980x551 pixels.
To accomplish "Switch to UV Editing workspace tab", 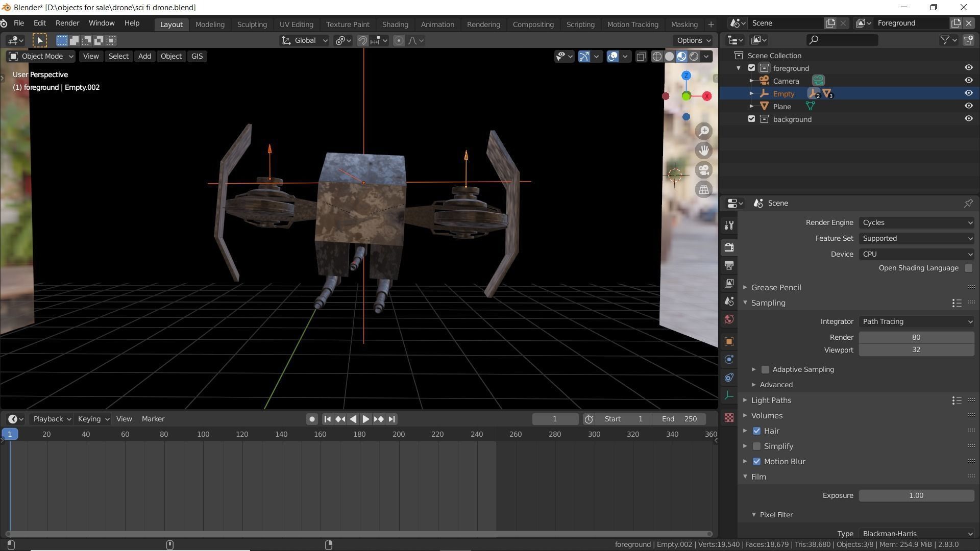I will [x=297, y=24].
